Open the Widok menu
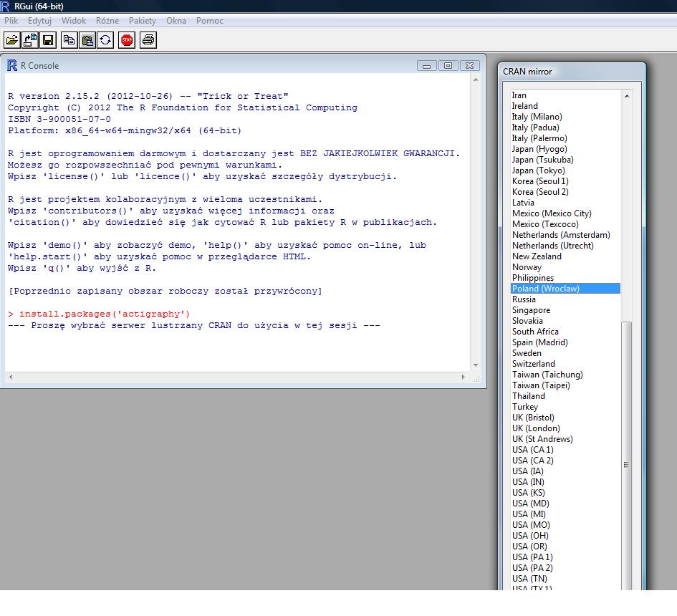The image size is (677, 616). (x=73, y=21)
